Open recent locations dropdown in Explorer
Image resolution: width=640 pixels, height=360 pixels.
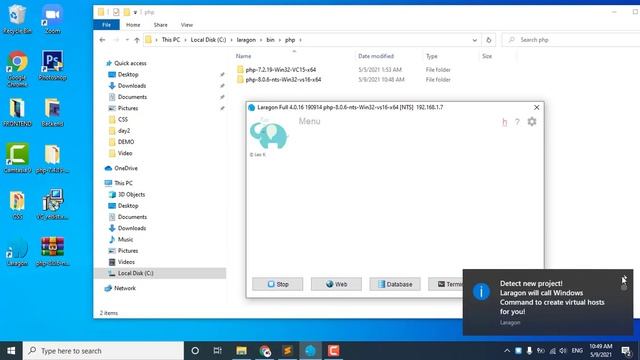(x=127, y=40)
